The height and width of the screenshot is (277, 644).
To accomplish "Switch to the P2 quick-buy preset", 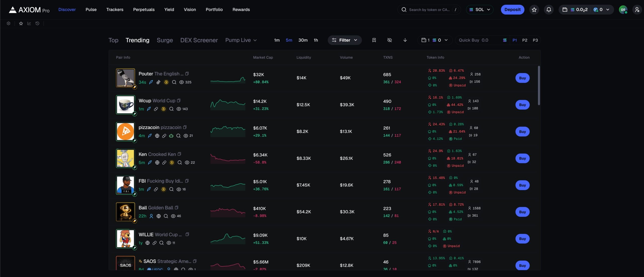I will (x=525, y=40).
